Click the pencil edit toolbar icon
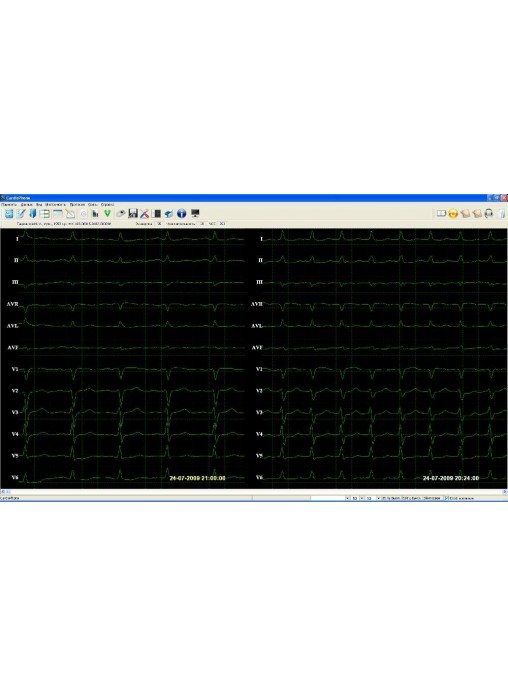508x696 pixels. click(20, 214)
